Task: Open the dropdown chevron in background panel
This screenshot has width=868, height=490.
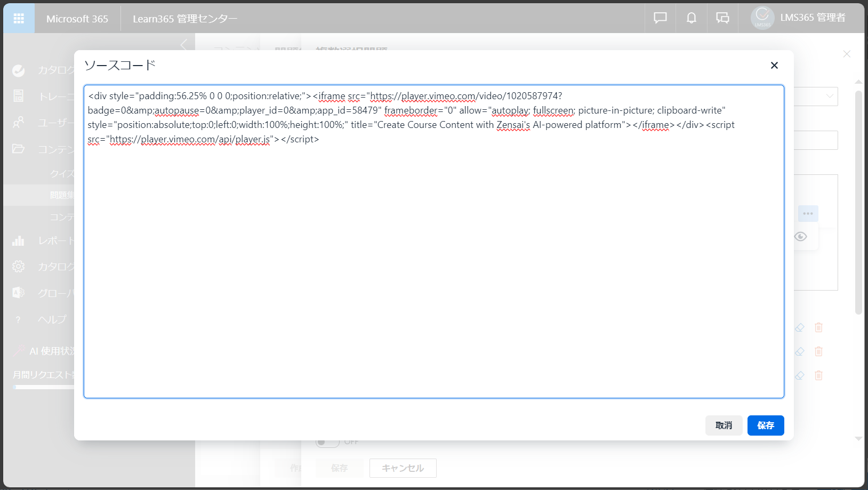Action: [830, 96]
